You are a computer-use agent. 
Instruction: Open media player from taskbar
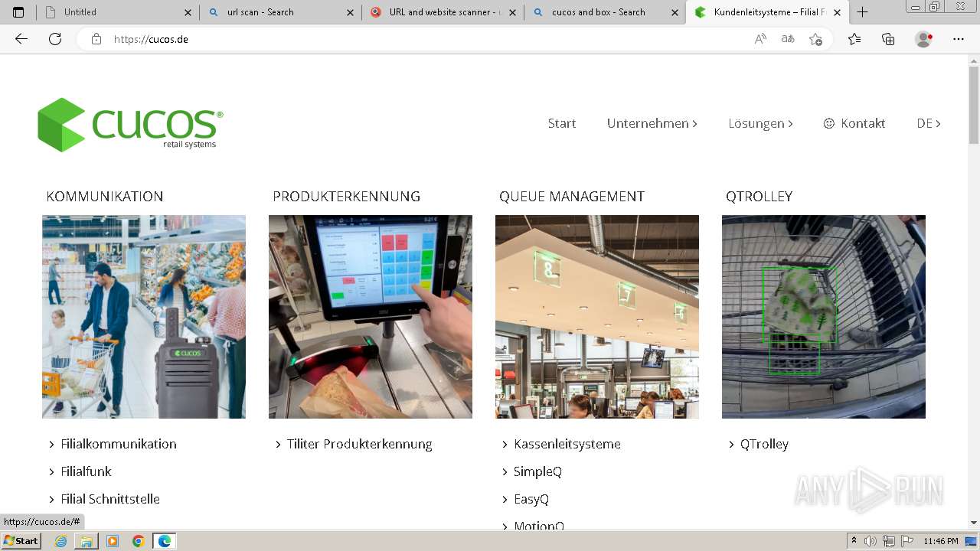point(113,541)
